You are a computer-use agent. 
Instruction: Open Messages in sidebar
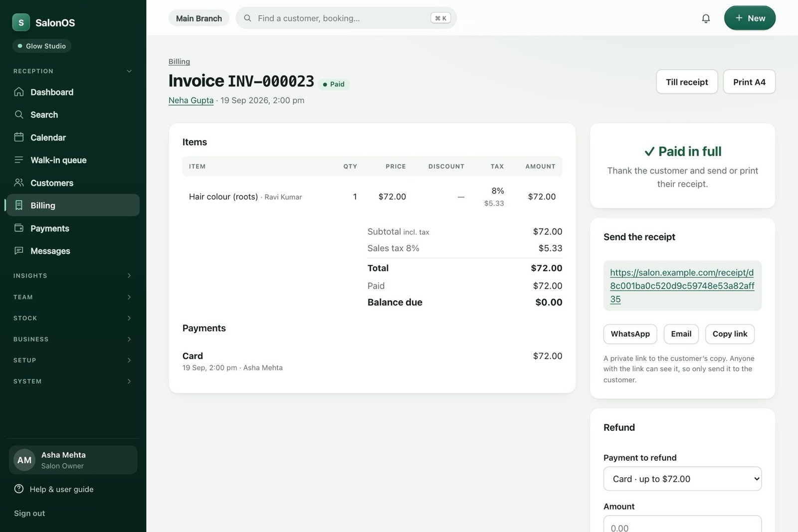pyautogui.click(x=73, y=251)
